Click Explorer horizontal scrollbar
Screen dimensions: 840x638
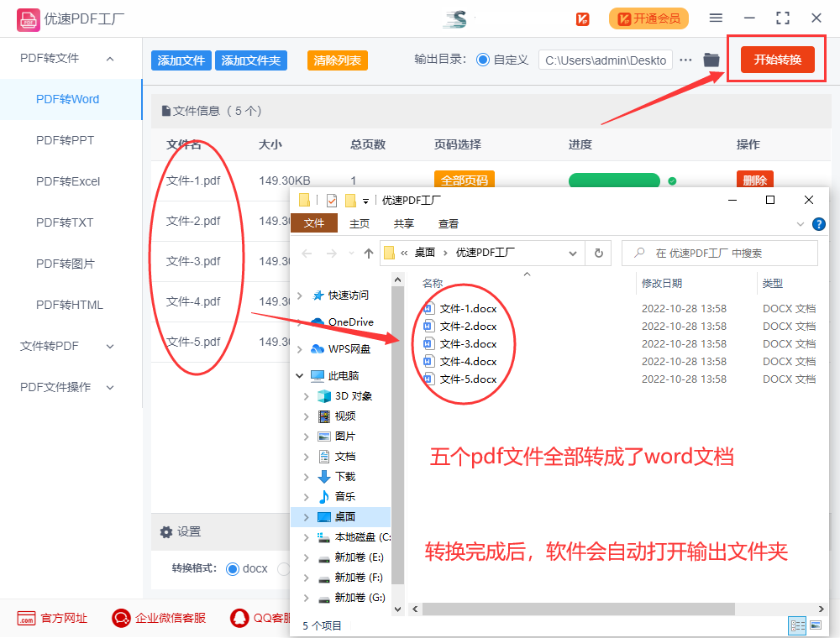pyautogui.click(x=578, y=609)
